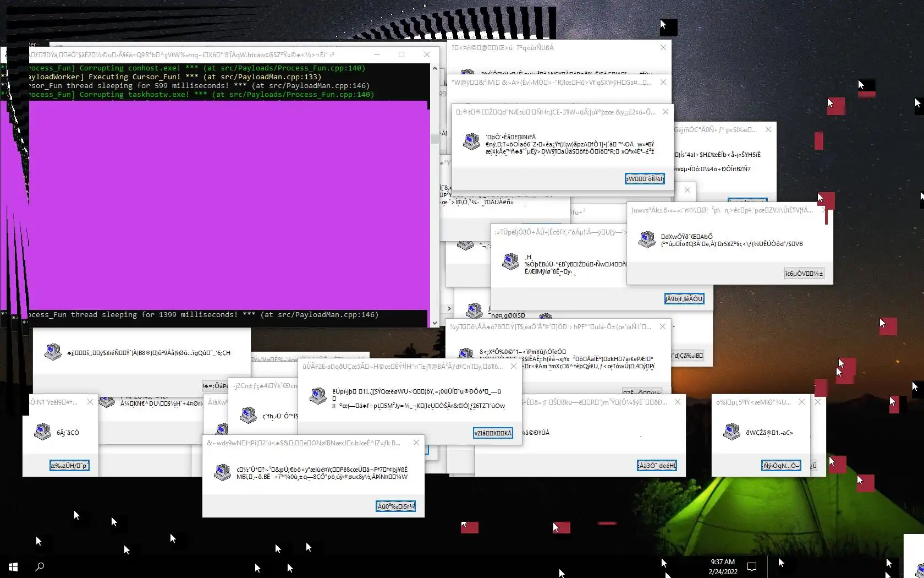
Task: Click the '4ä©ÐYÚÁ' message text
Action: pos(535,433)
